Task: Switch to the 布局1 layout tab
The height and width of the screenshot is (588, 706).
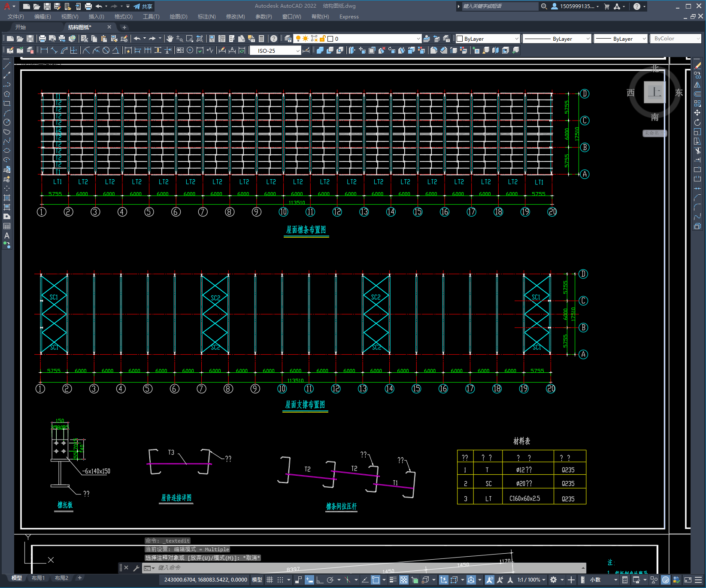Action: (x=38, y=578)
